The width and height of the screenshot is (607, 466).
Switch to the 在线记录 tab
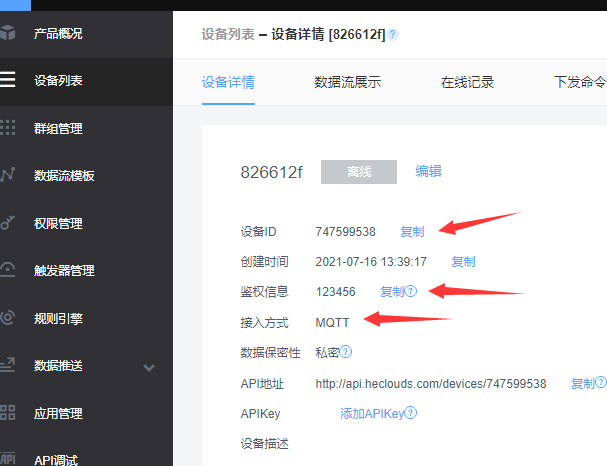467,82
